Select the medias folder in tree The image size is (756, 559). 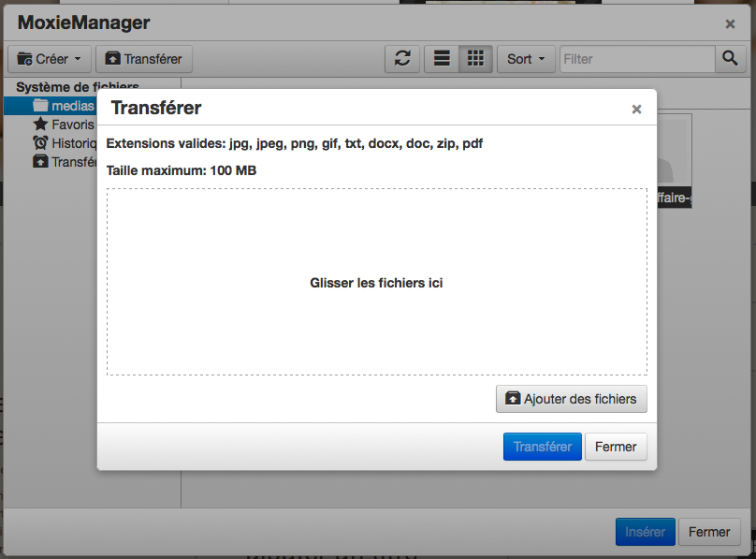tap(51, 106)
